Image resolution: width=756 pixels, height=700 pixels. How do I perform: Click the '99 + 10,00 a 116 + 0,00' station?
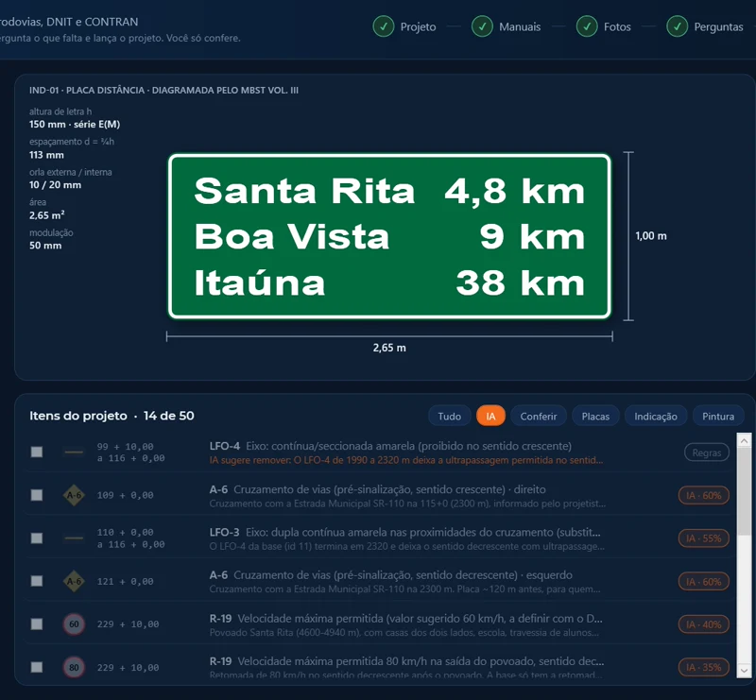tap(130, 452)
